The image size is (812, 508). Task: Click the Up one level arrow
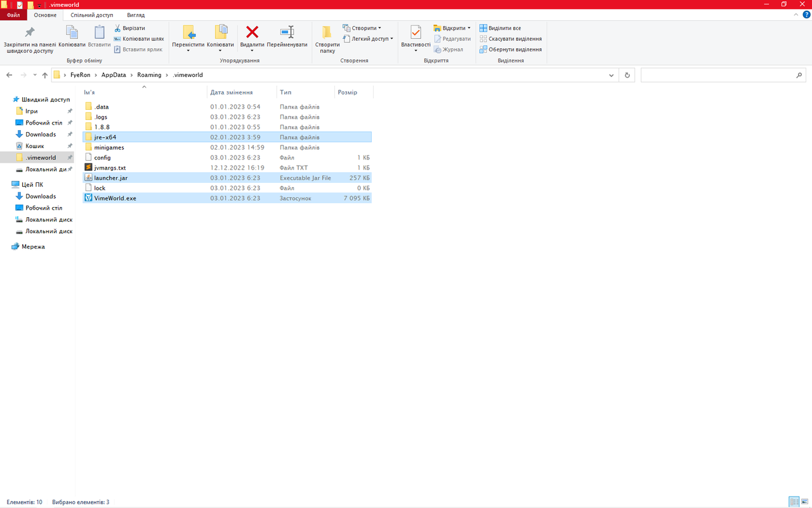click(x=44, y=75)
